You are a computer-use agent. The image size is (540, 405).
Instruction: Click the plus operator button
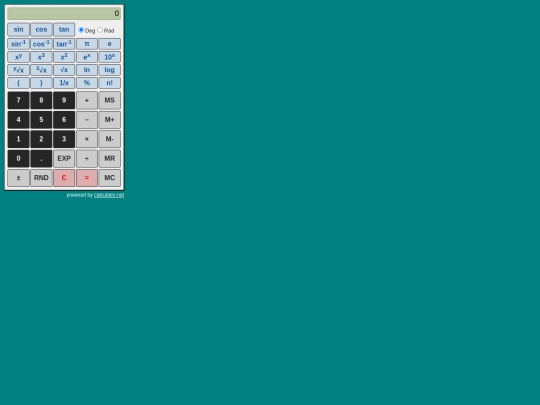pos(87,100)
